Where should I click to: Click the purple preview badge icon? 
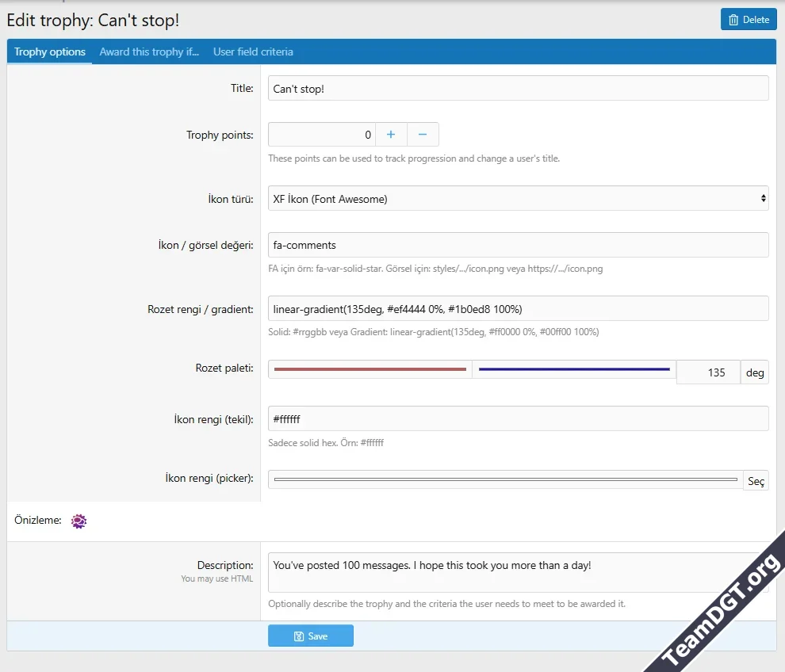tap(78, 521)
